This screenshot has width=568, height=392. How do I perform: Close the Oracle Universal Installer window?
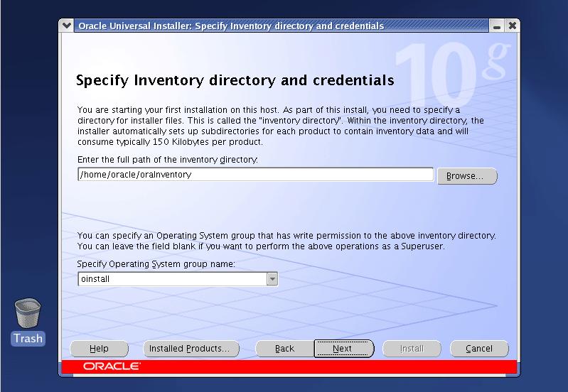[511, 26]
